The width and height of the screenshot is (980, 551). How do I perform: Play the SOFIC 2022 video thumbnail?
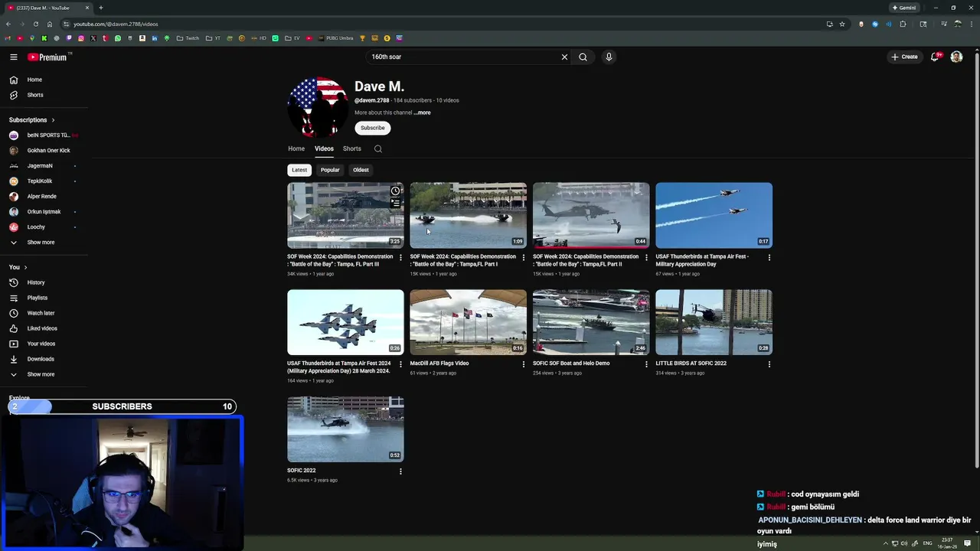[x=345, y=429]
